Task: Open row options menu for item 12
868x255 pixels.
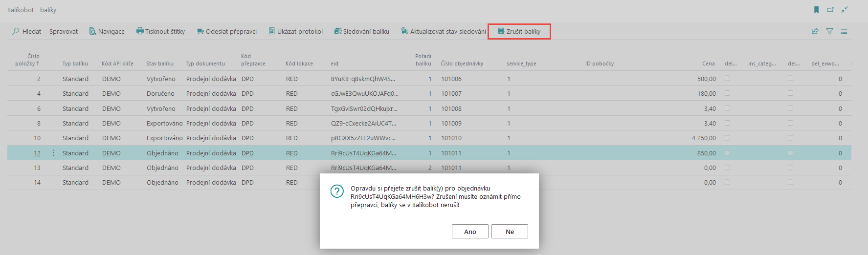Action: (x=53, y=153)
